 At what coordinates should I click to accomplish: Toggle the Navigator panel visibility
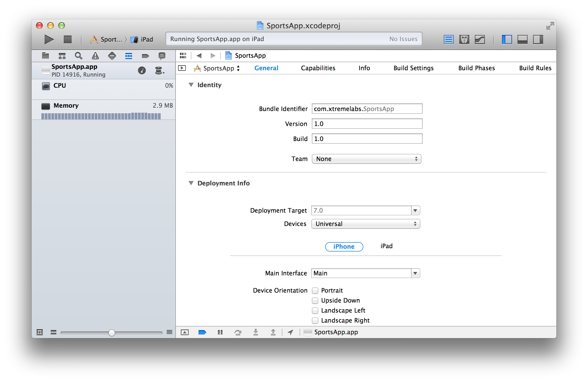(x=507, y=39)
